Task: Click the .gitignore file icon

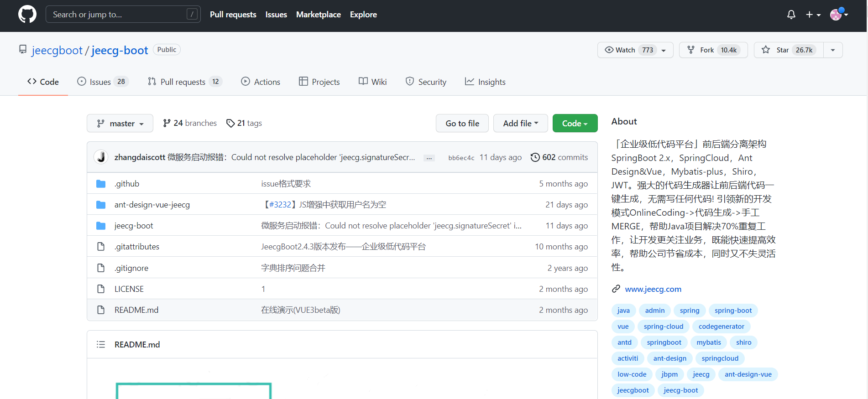Action: click(101, 268)
